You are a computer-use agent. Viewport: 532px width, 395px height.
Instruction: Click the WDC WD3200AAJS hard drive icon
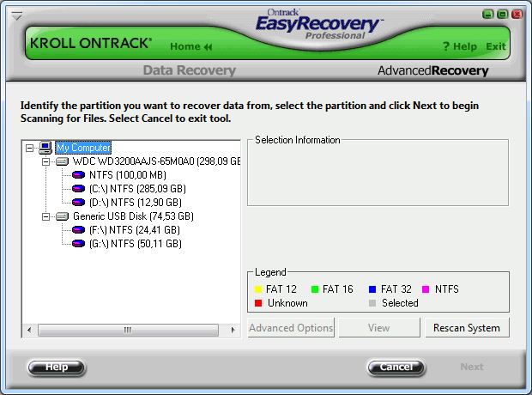pos(62,161)
